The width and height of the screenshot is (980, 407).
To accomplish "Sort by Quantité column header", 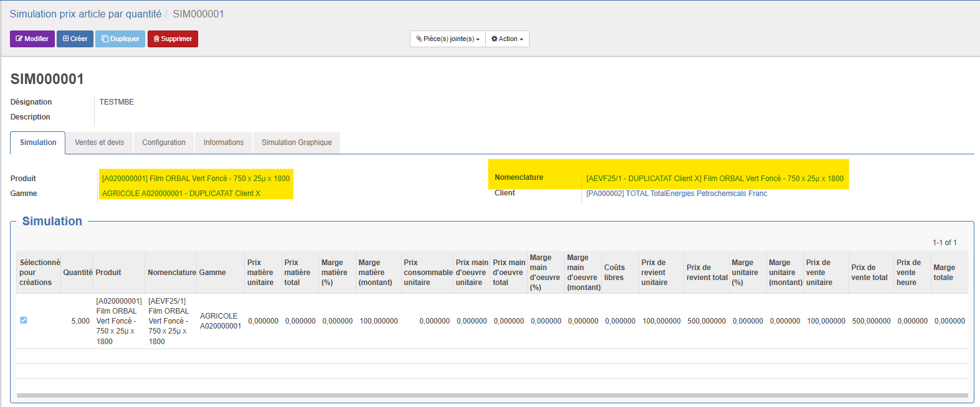I will click(77, 273).
